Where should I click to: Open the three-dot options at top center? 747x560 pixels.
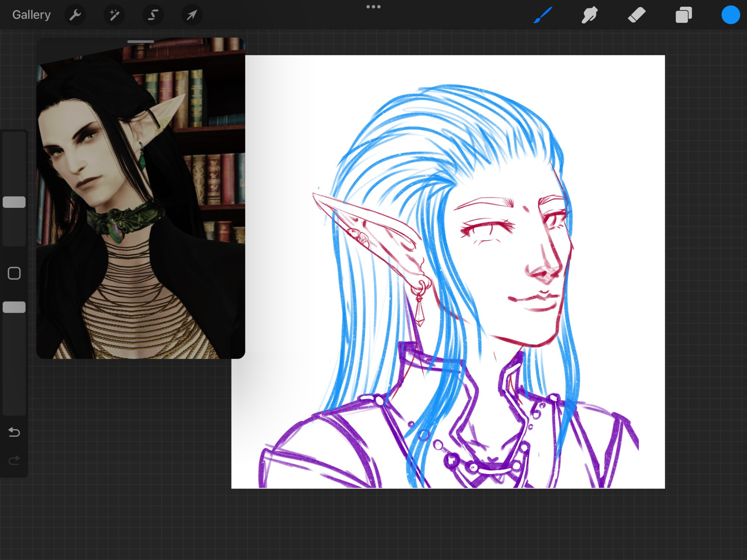pos(373,7)
